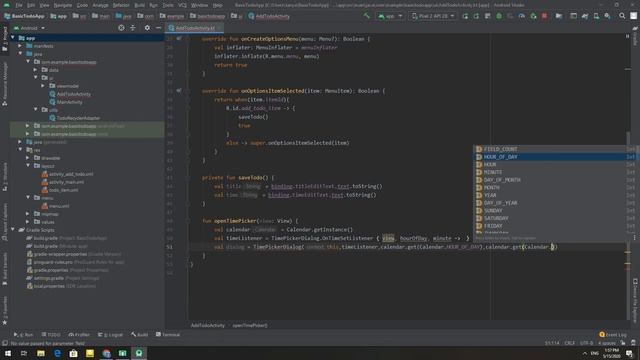Choose DAY_OF_YEAR from autocomplete list

click(x=555, y=203)
